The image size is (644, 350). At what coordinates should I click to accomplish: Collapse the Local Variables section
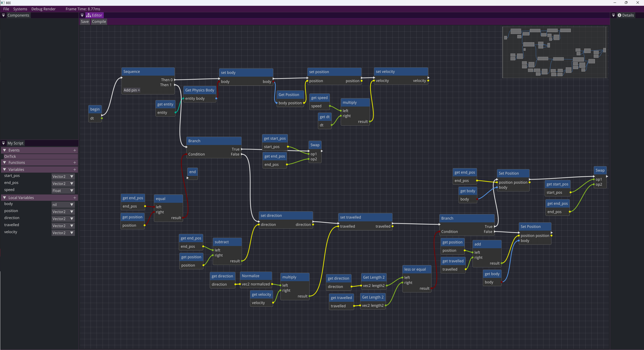tap(5, 198)
